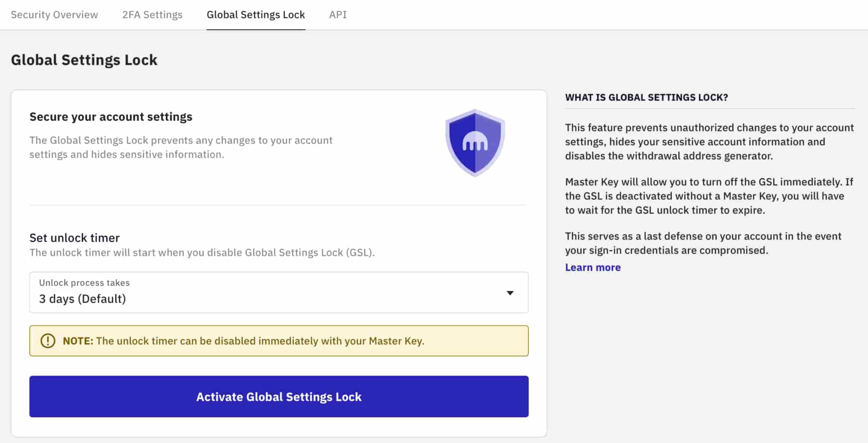The width and height of the screenshot is (868, 443).
Task: Switch to the Security Overview tab
Action: click(54, 15)
